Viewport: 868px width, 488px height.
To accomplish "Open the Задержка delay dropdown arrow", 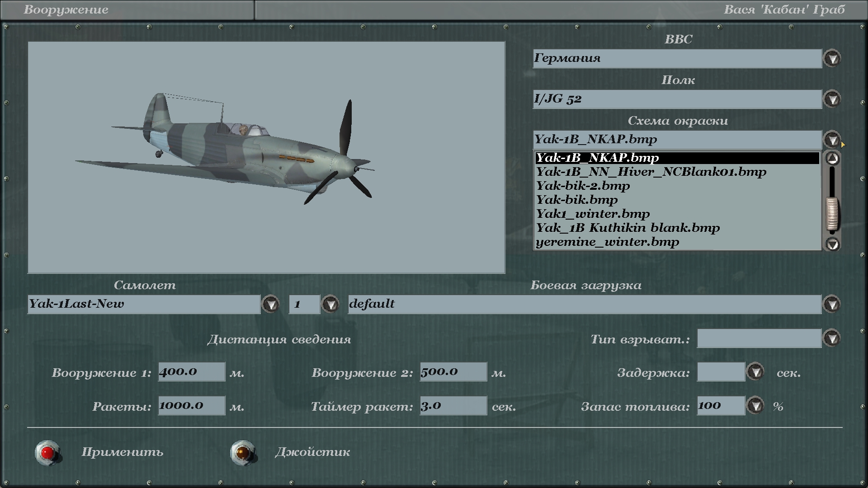I will (x=755, y=372).
